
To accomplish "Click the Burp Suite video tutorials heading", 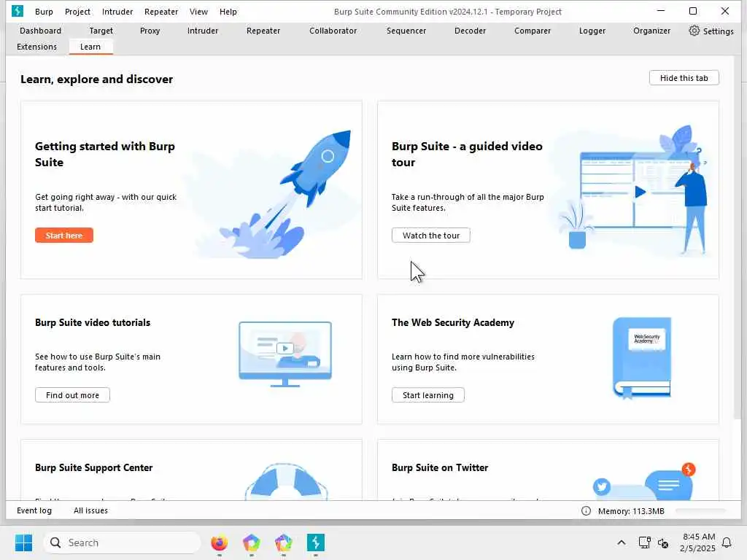I will [93, 322].
